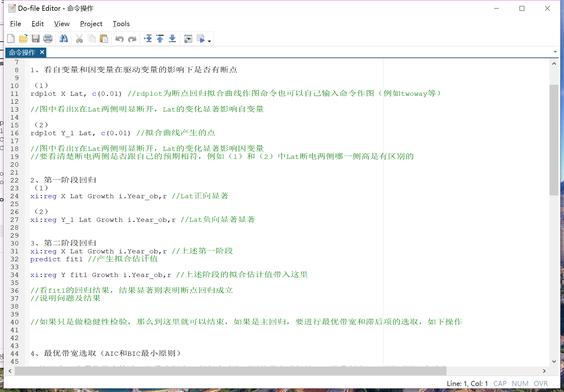Click the 'Line: 1, Col: 1' status indicator
This screenshot has height=392, width=564.
(467, 383)
